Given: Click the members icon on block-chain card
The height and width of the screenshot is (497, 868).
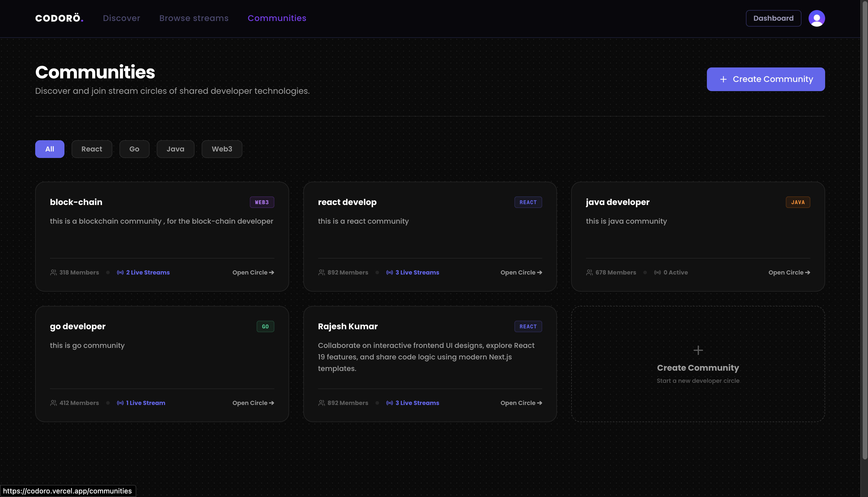Looking at the screenshot, I should pyautogui.click(x=53, y=272).
